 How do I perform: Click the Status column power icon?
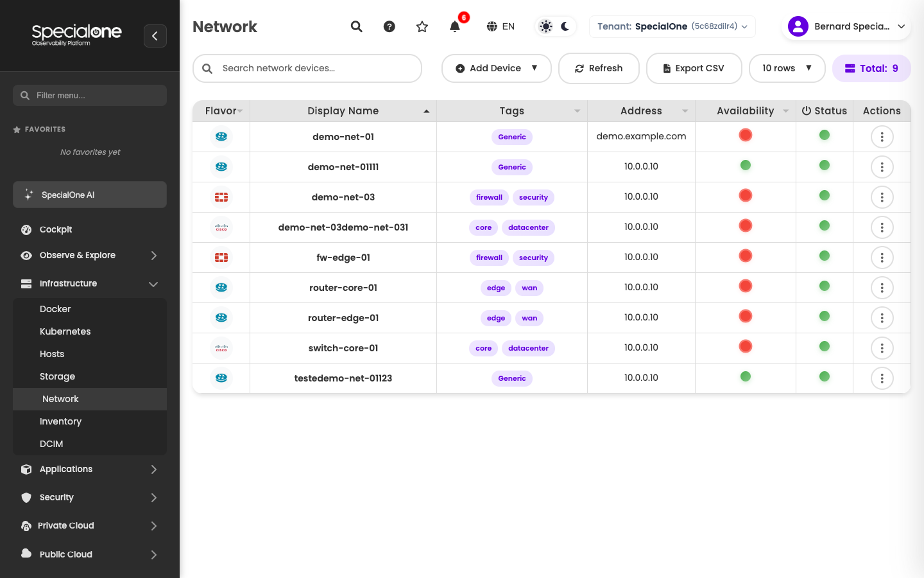[x=807, y=111]
